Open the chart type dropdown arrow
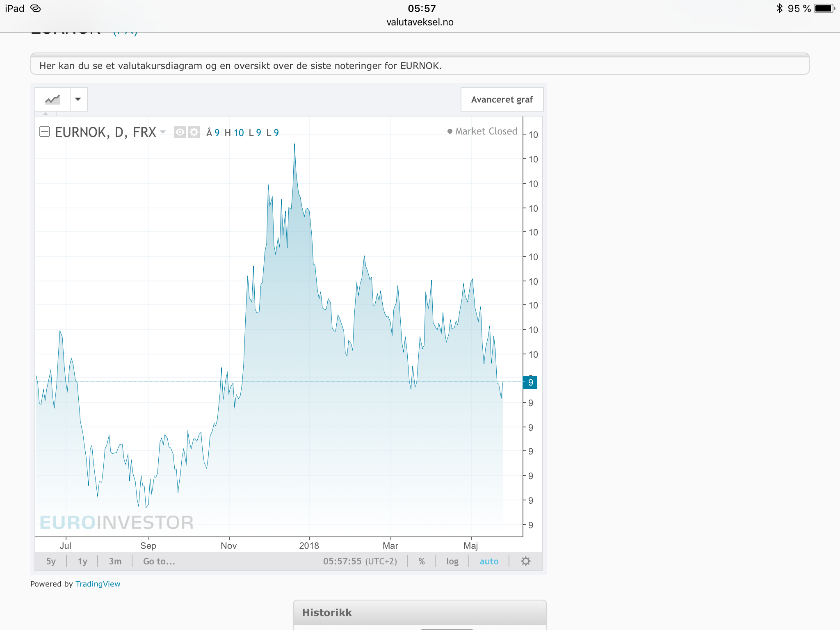 78,99
